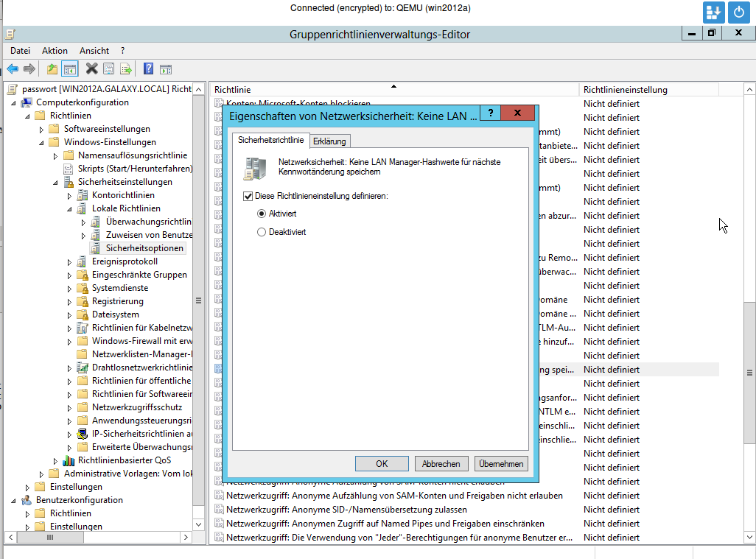The height and width of the screenshot is (559, 756).
Task: Open the Aktion menu
Action: point(55,51)
